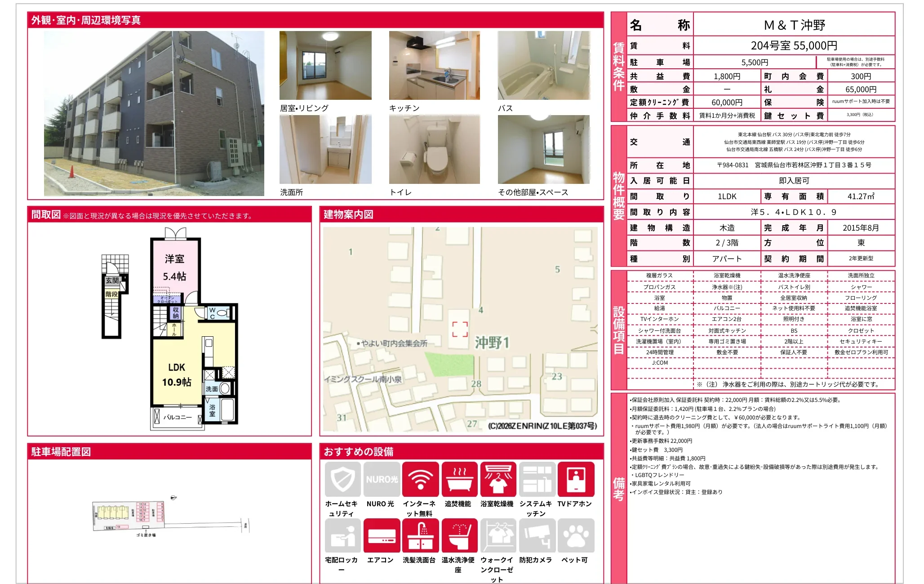This screenshot has width=924, height=584.
Task: Click the 即入居可 move-in value
Action: click(794, 181)
